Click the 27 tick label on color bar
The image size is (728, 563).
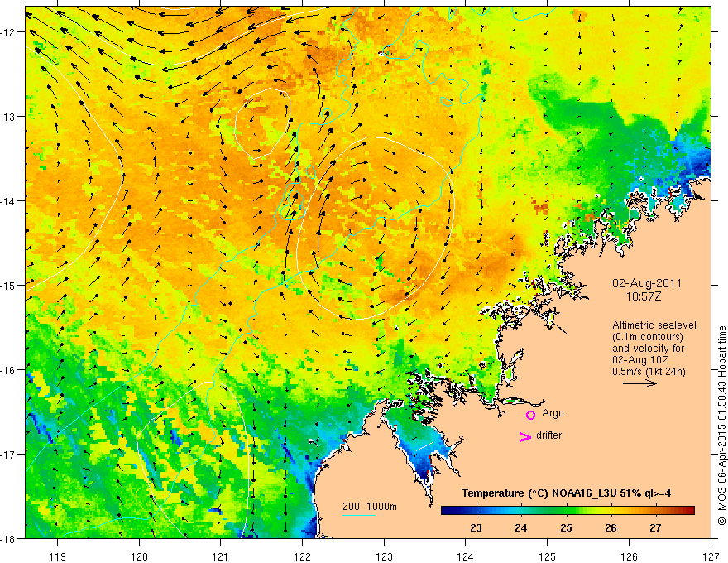coord(655,527)
